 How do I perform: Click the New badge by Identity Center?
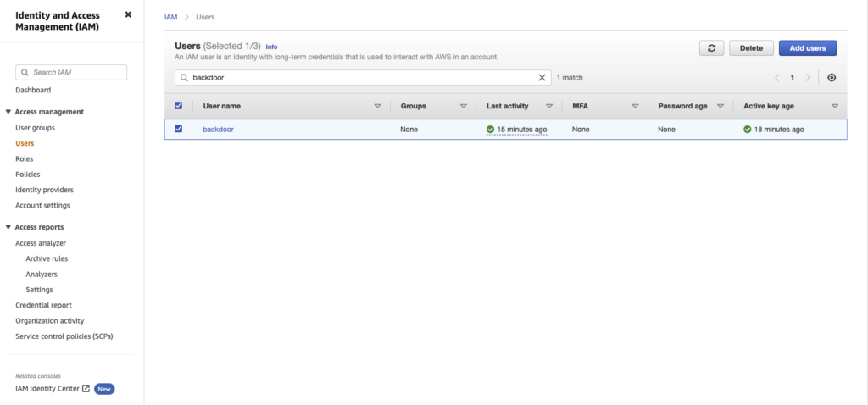click(104, 389)
